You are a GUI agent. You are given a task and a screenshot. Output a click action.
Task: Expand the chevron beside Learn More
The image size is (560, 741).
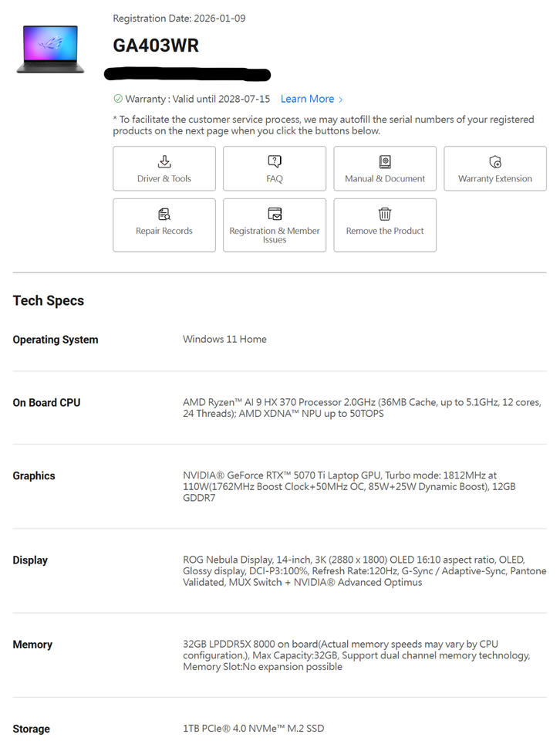[x=341, y=100]
